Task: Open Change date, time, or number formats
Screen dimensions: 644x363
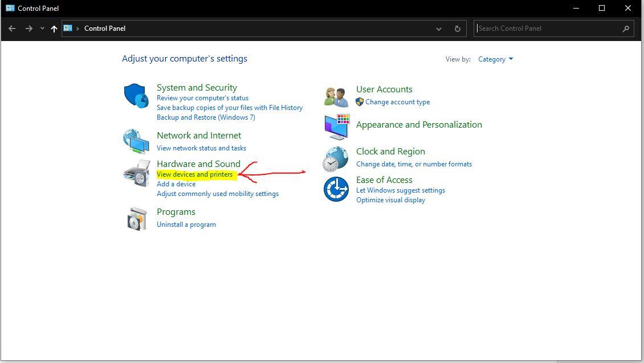Action: pos(414,164)
